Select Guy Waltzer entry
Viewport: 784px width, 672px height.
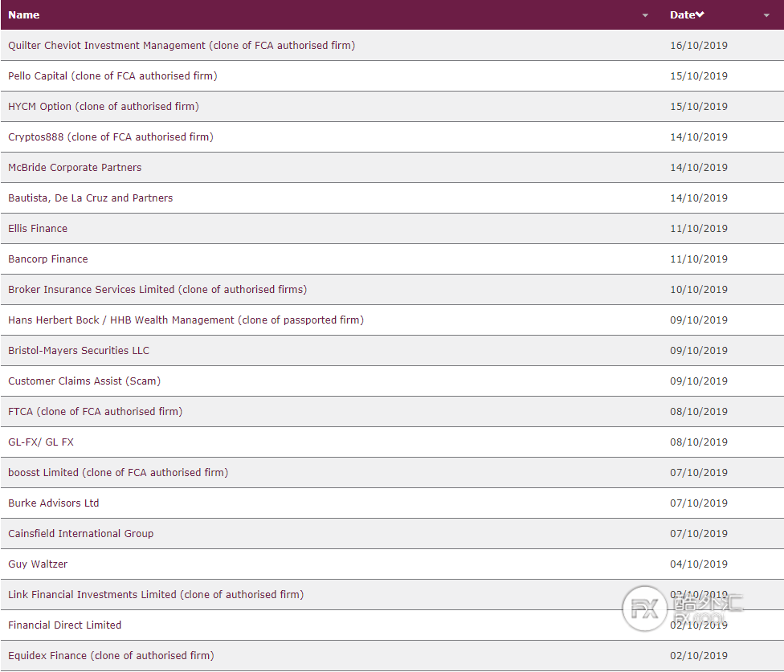point(39,564)
